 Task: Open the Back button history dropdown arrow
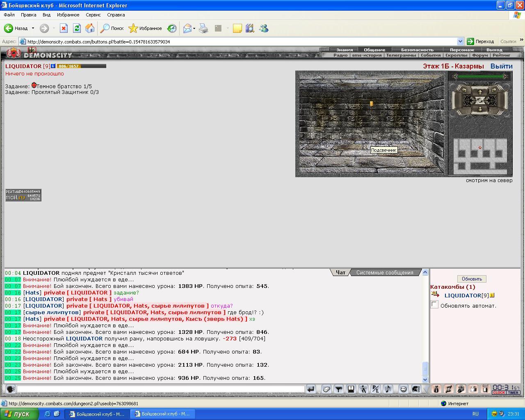[x=33, y=28]
